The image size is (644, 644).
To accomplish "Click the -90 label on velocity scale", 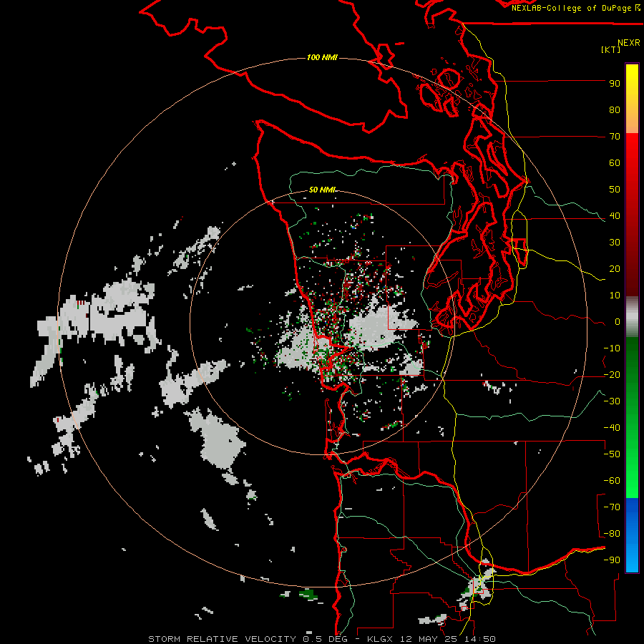I will point(612,560).
